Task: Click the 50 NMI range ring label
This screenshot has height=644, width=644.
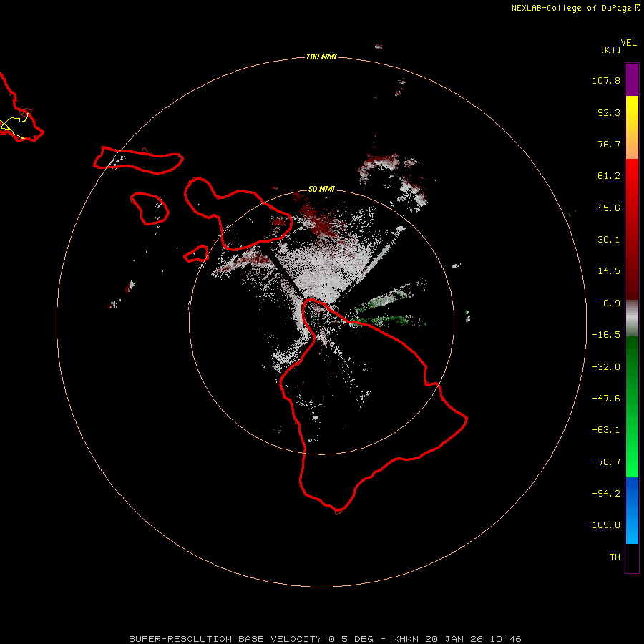Action: coord(321,189)
